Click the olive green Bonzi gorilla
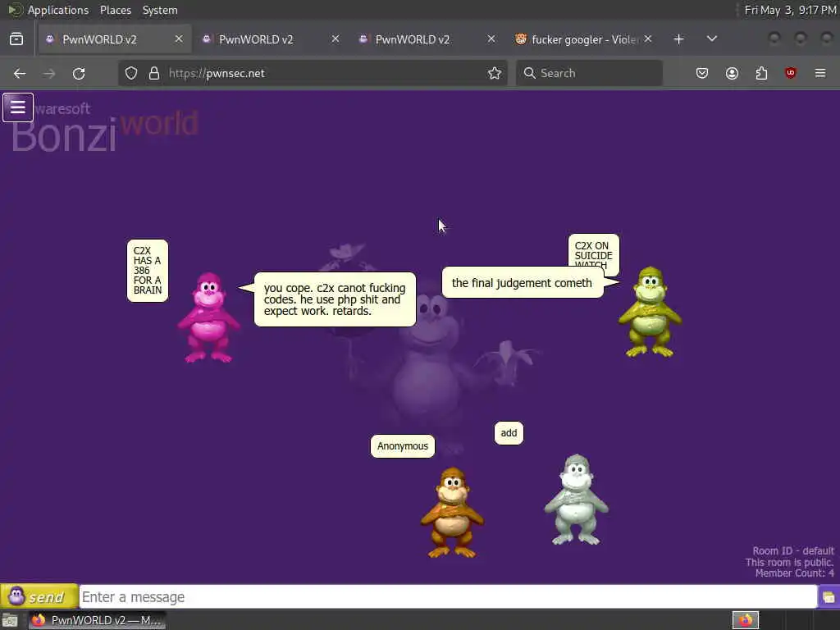 click(x=650, y=312)
